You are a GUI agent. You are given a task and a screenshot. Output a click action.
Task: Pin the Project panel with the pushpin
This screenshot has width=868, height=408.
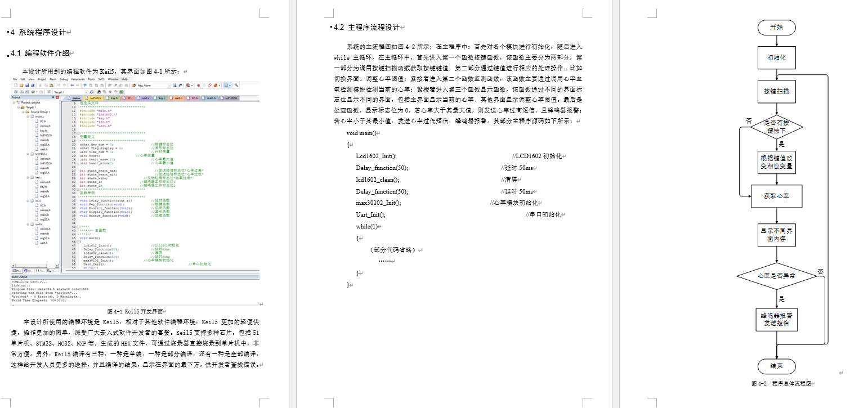click(x=52, y=96)
